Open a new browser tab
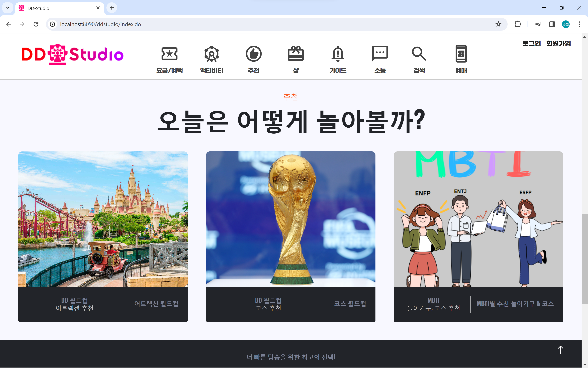The height and width of the screenshot is (368, 588). coord(112,8)
